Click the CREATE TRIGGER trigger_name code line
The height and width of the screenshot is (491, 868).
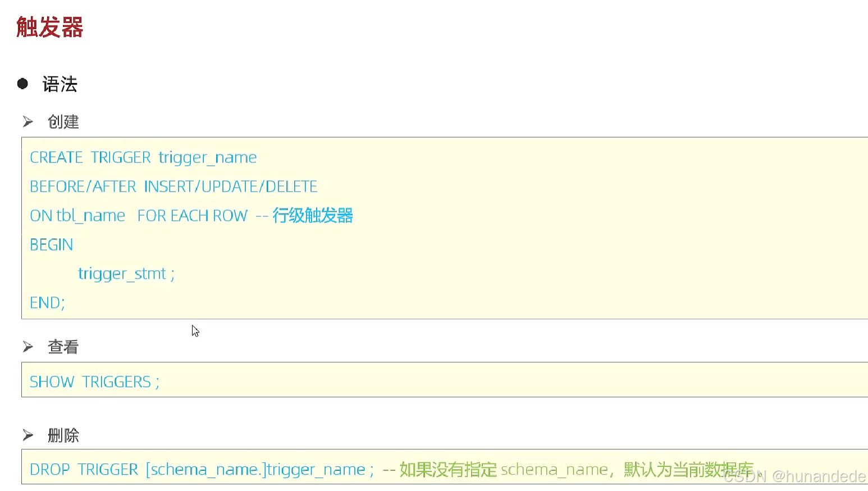[x=143, y=157]
